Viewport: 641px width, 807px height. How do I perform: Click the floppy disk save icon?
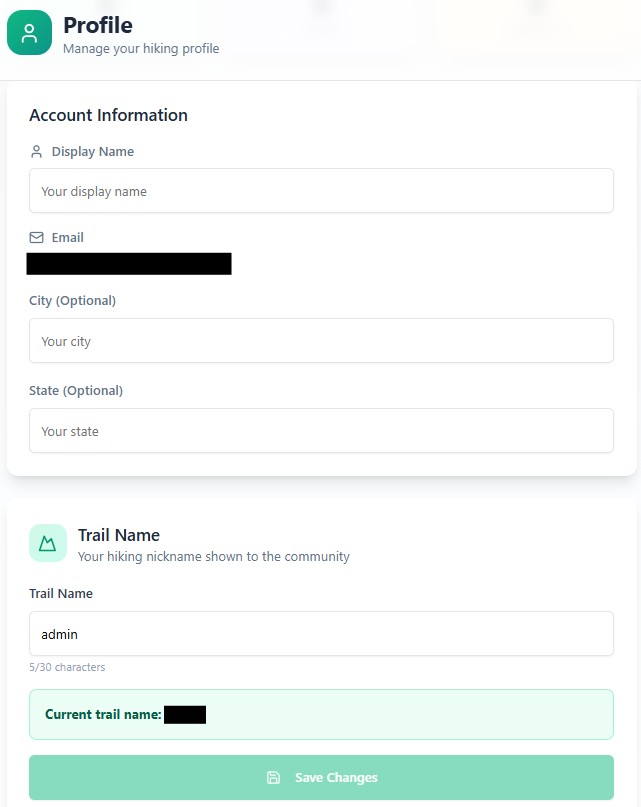click(273, 778)
